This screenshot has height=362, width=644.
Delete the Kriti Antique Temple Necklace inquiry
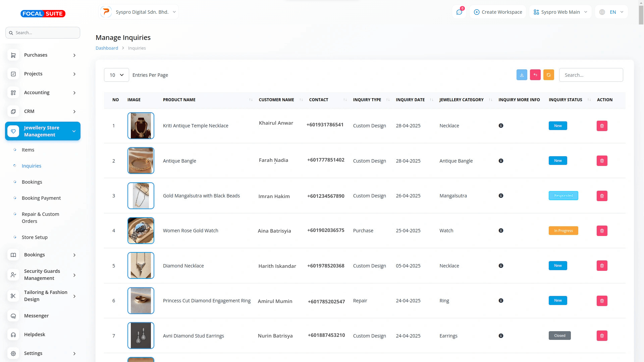click(602, 126)
